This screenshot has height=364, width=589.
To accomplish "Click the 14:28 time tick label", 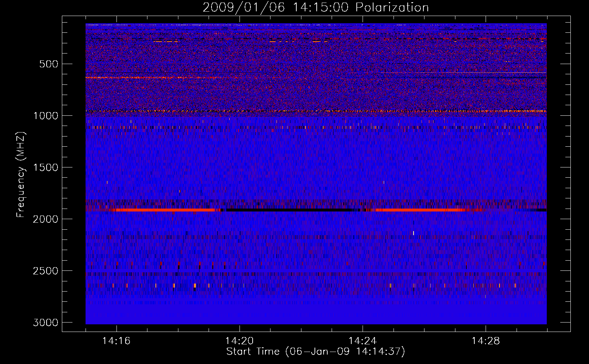I will click(x=486, y=341).
